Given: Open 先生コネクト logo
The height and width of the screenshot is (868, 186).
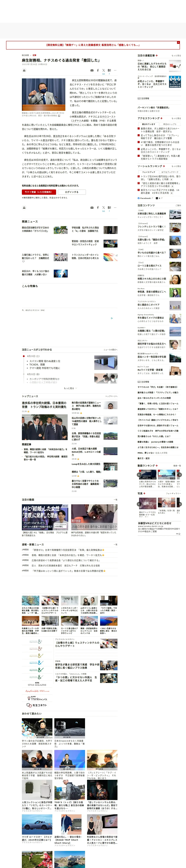Looking at the screenshot, I should [x=37, y=705].
